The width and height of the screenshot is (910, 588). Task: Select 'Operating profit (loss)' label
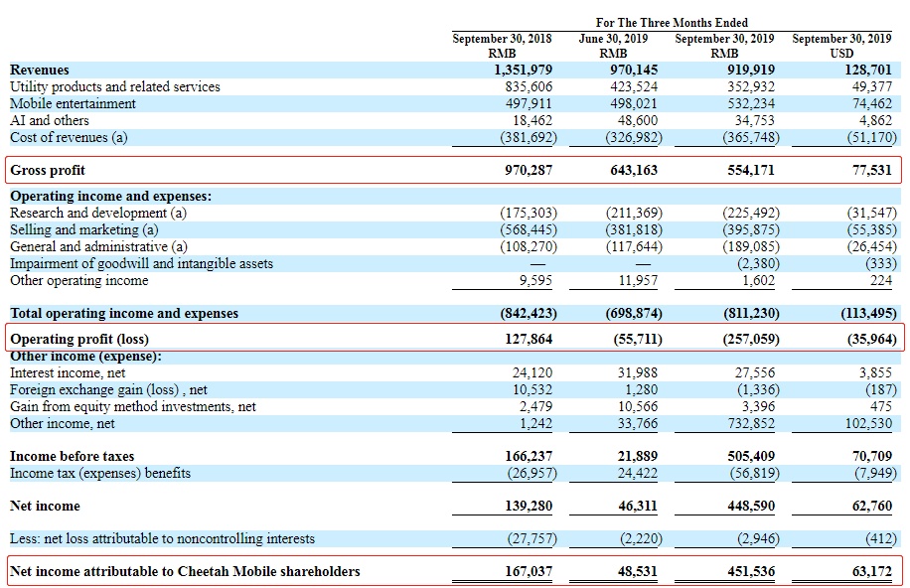coord(79,339)
